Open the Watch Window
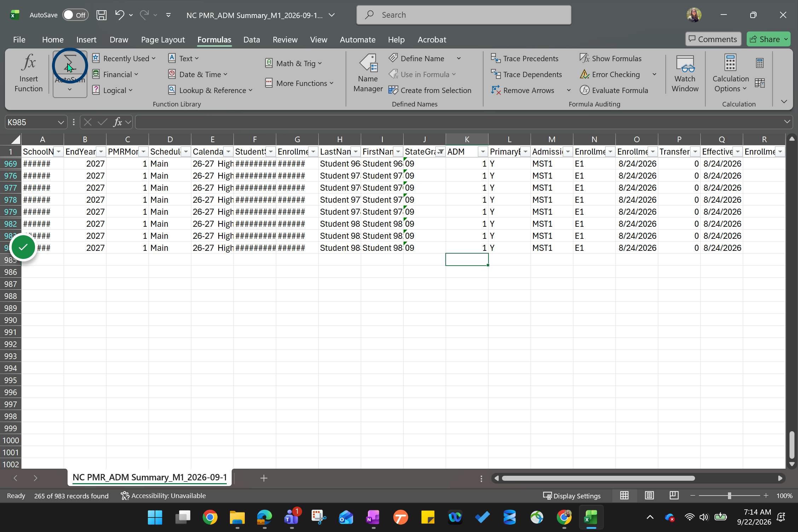 click(685, 74)
